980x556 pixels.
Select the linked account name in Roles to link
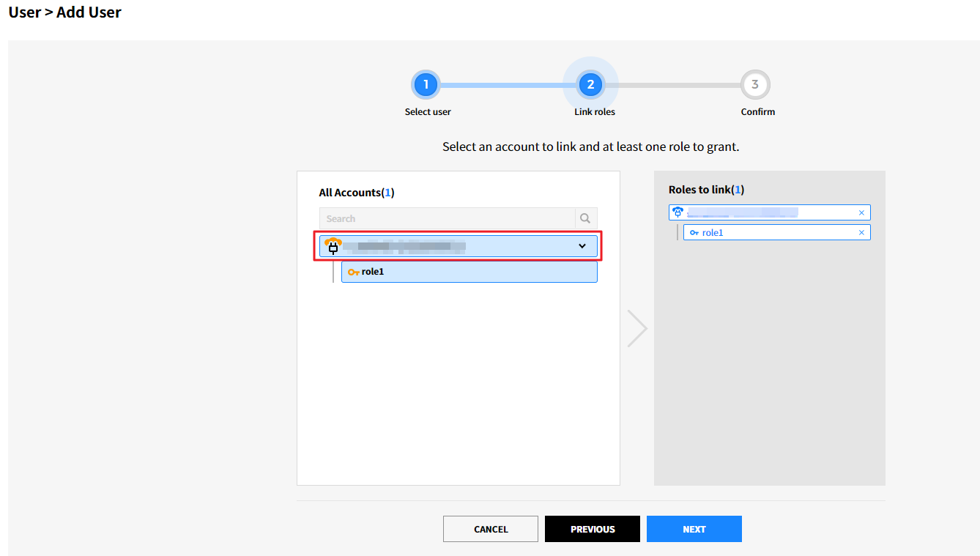[741, 212]
